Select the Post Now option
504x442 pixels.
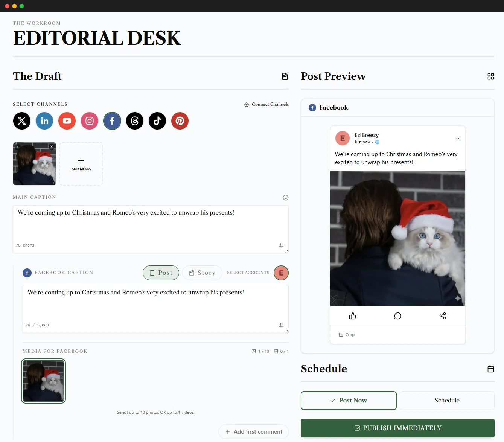click(348, 400)
